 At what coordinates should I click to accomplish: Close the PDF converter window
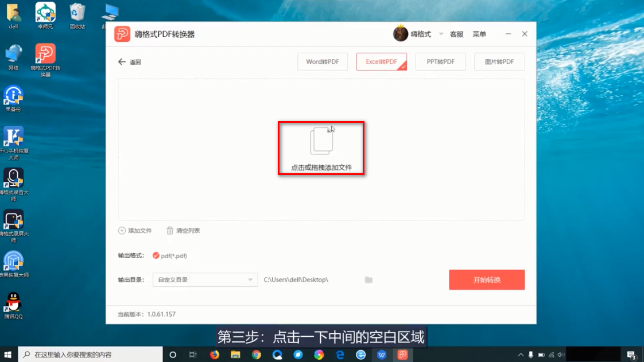click(525, 34)
